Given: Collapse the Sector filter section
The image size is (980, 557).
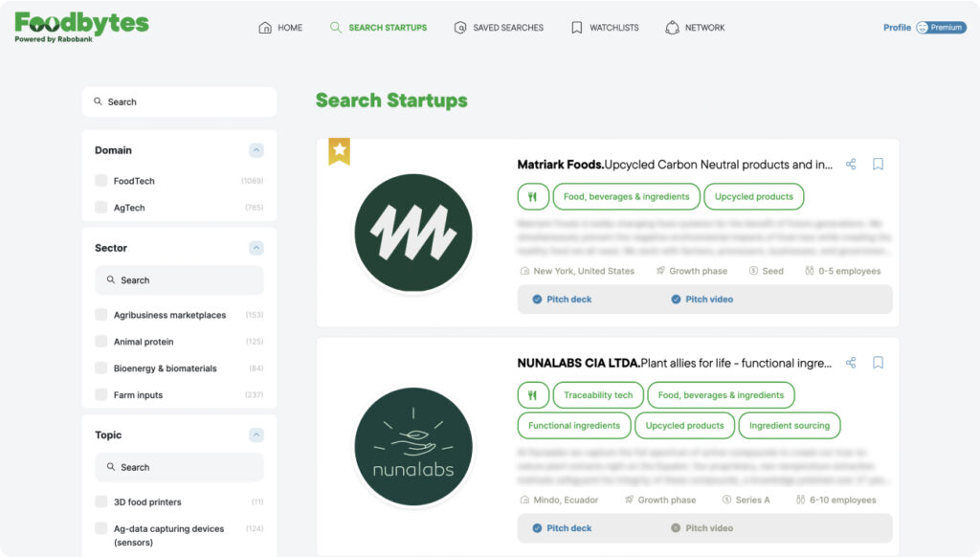Looking at the screenshot, I should (x=256, y=248).
